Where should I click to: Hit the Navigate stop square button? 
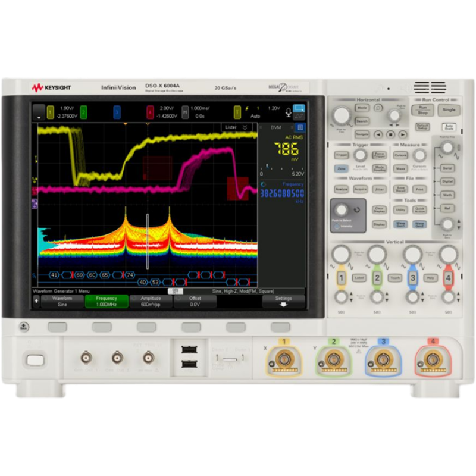pyautogui.click(x=390, y=134)
